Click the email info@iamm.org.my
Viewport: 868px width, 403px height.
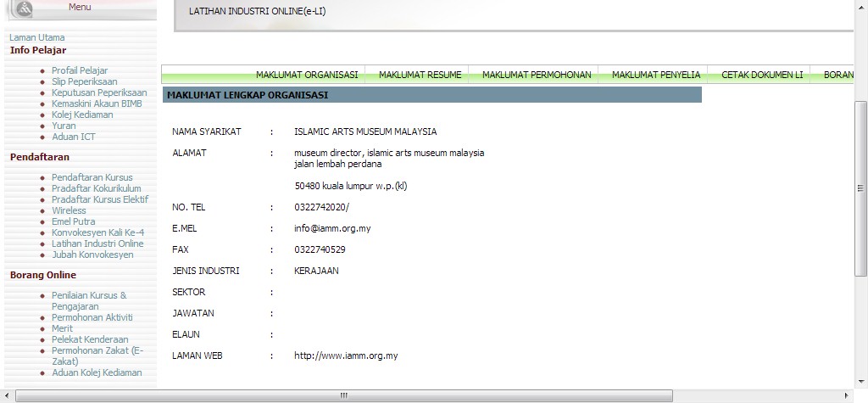point(332,228)
